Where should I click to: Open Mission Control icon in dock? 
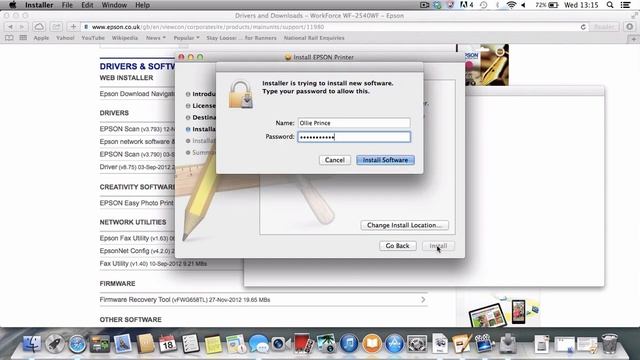point(100,344)
